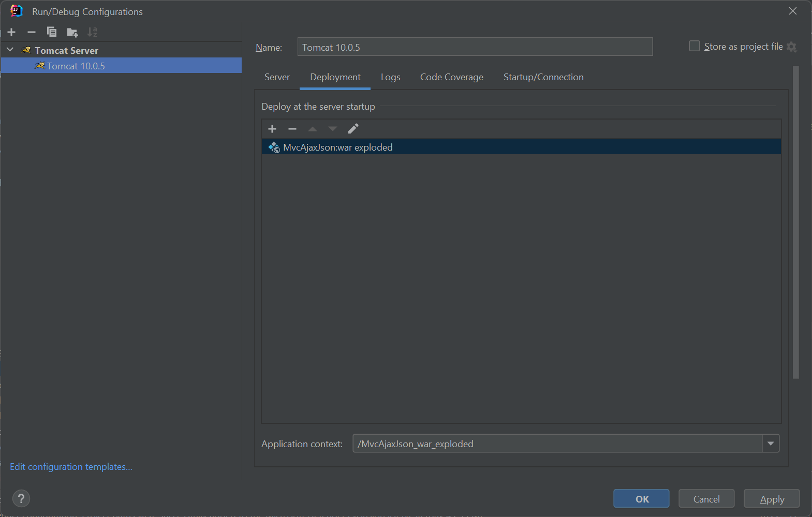Copy configuration icon in left toolbar

(x=52, y=32)
